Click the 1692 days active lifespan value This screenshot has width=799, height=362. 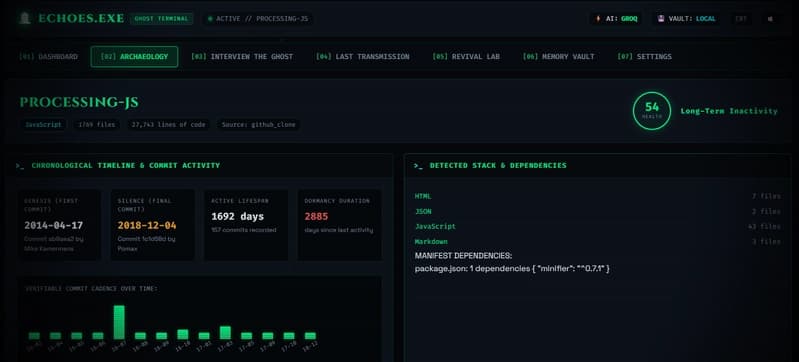(237, 217)
